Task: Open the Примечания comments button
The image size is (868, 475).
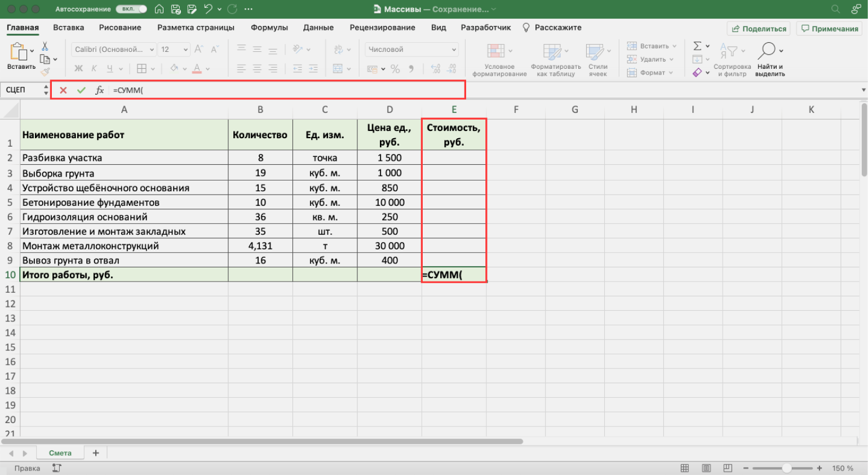Action: pos(830,29)
